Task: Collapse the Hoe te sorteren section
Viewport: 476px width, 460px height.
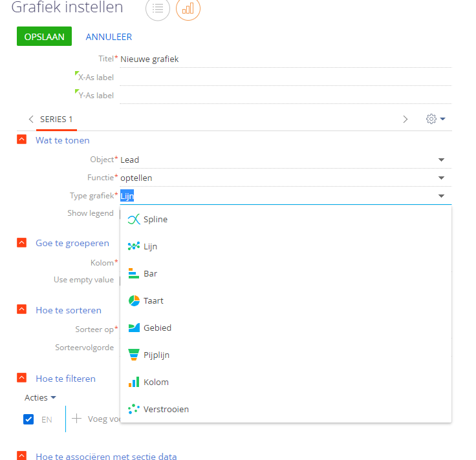Action: (x=22, y=310)
